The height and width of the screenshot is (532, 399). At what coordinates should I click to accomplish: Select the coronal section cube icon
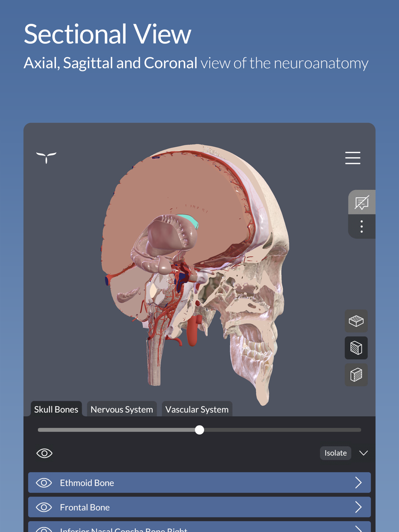[x=356, y=375]
